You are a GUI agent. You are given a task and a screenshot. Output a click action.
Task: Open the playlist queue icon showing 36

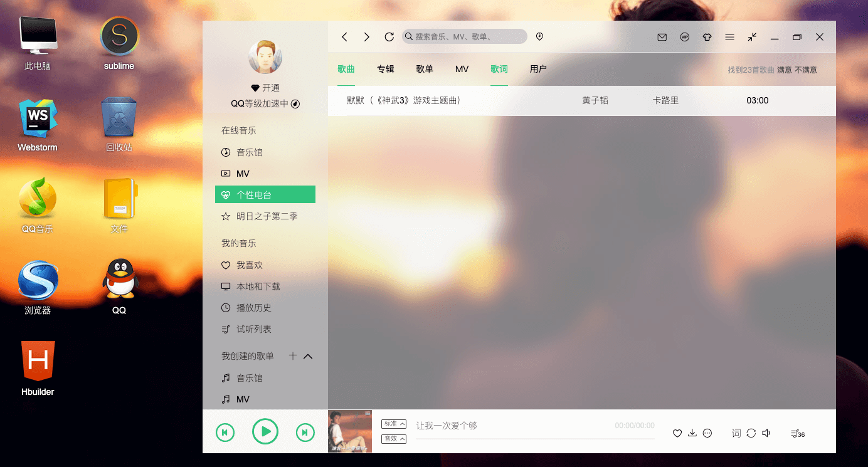(797, 433)
